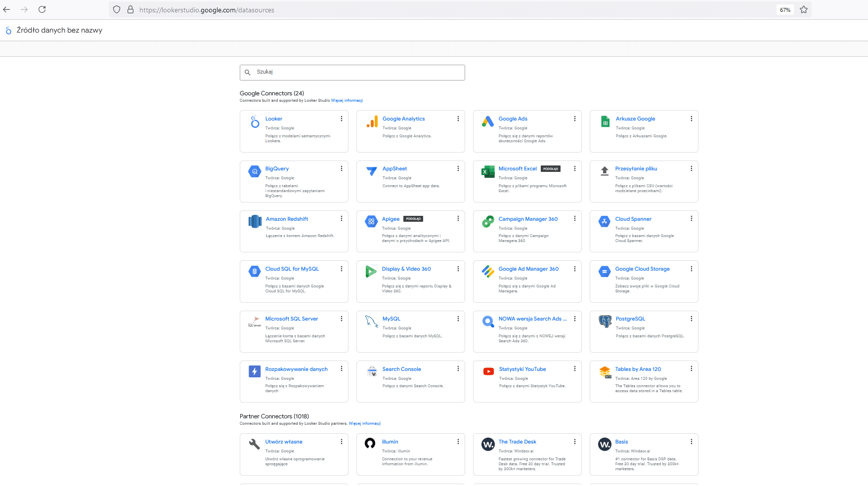Open Więcej informacji link under Partner Connectors
This screenshot has height=486, width=868.
pos(365,423)
